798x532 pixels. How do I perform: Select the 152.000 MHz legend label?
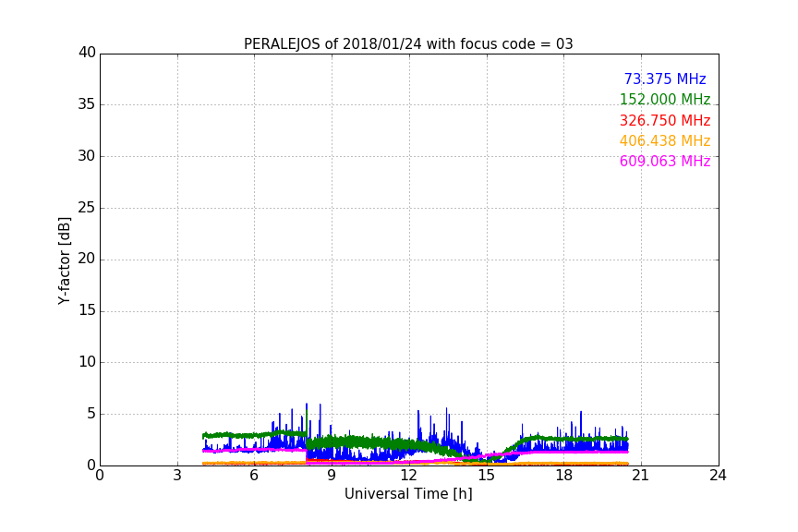(665, 99)
